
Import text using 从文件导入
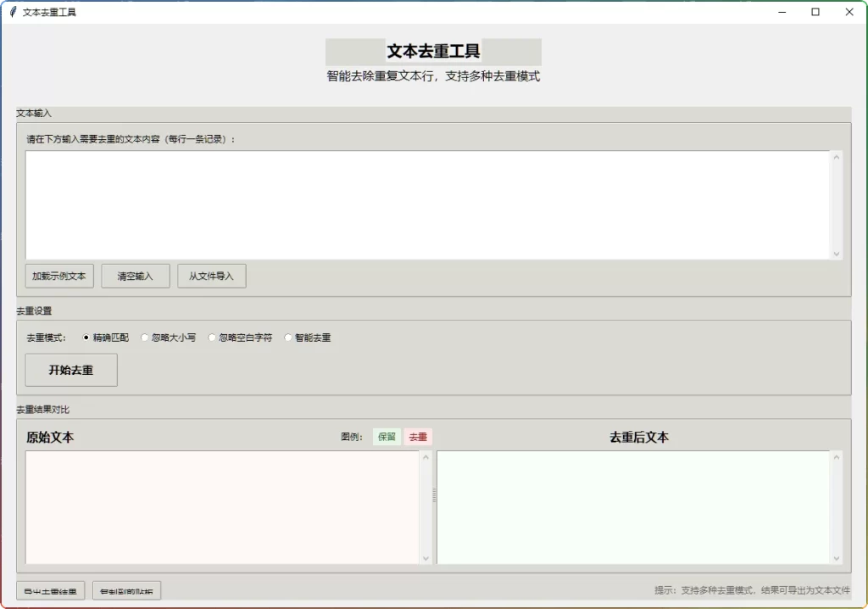click(212, 276)
